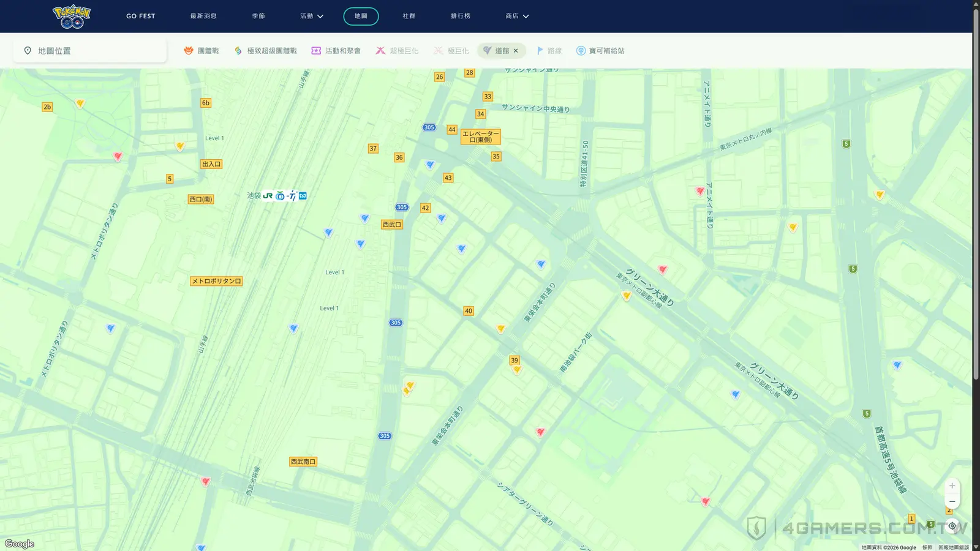Toggle the 寶可補給站 filter label

click(607, 51)
